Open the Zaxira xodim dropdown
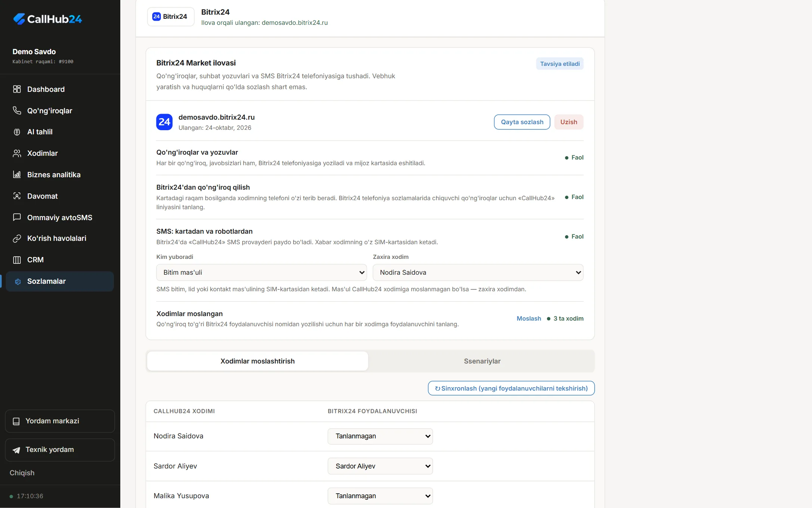 (478, 272)
